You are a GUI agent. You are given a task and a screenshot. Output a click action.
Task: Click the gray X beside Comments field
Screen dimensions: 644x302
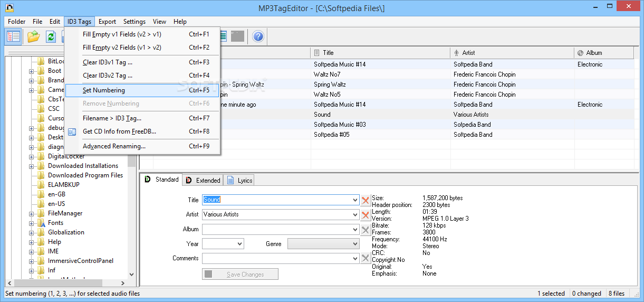[366, 258]
